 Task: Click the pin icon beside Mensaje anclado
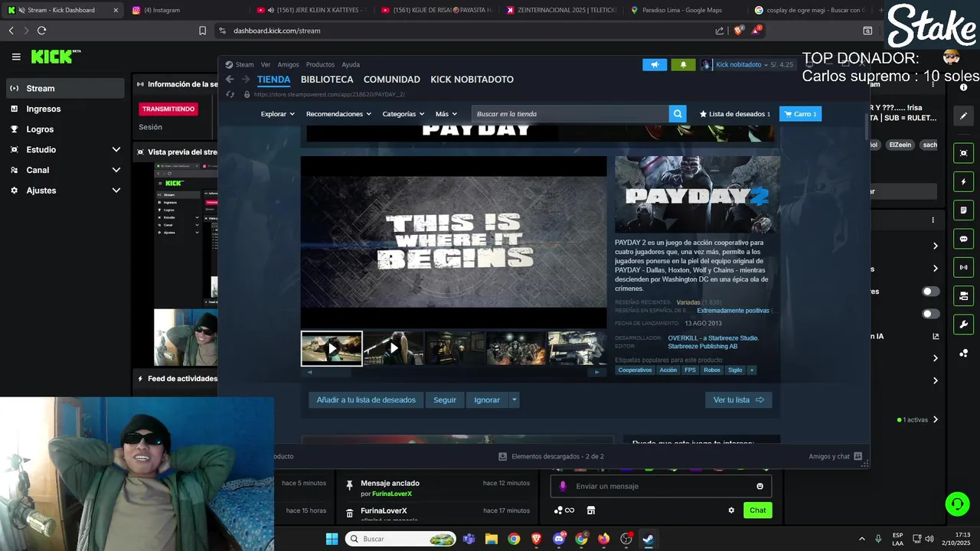click(x=349, y=484)
